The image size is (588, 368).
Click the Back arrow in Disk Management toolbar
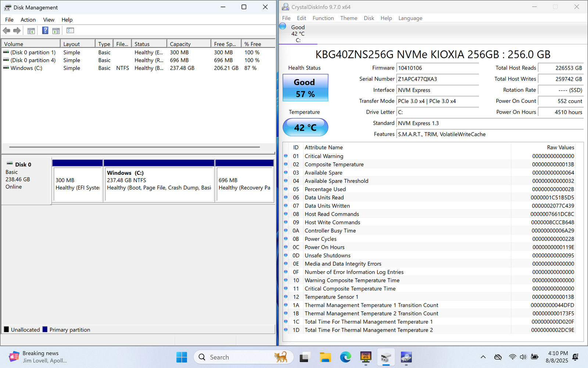(x=6, y=31)
